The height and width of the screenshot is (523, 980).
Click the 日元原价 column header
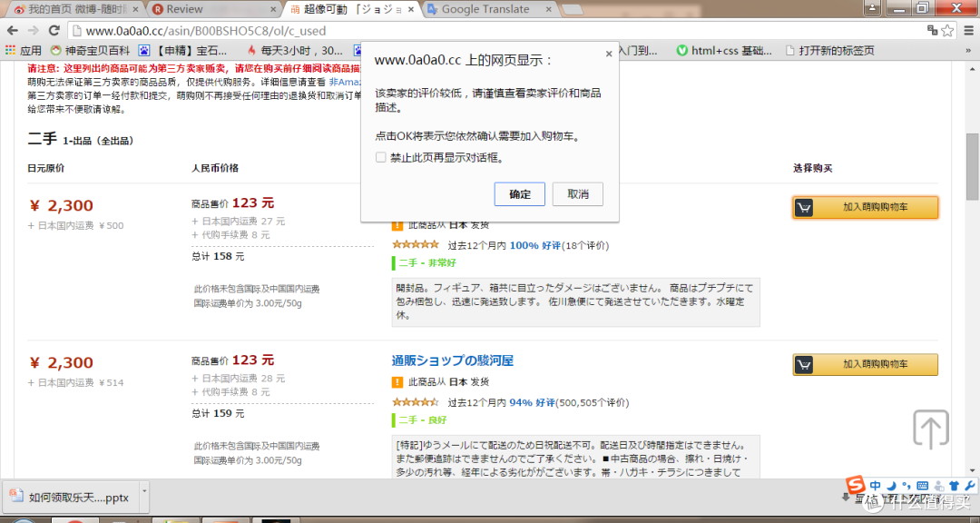(x=46, y=168)
